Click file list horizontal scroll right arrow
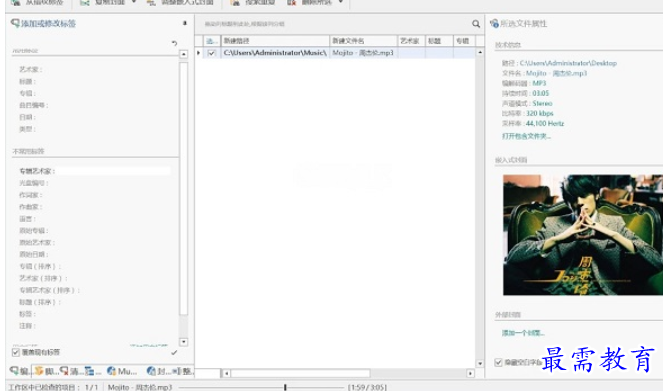The height and width of the screenshot is (391, 663). click(x=470, y=373)
